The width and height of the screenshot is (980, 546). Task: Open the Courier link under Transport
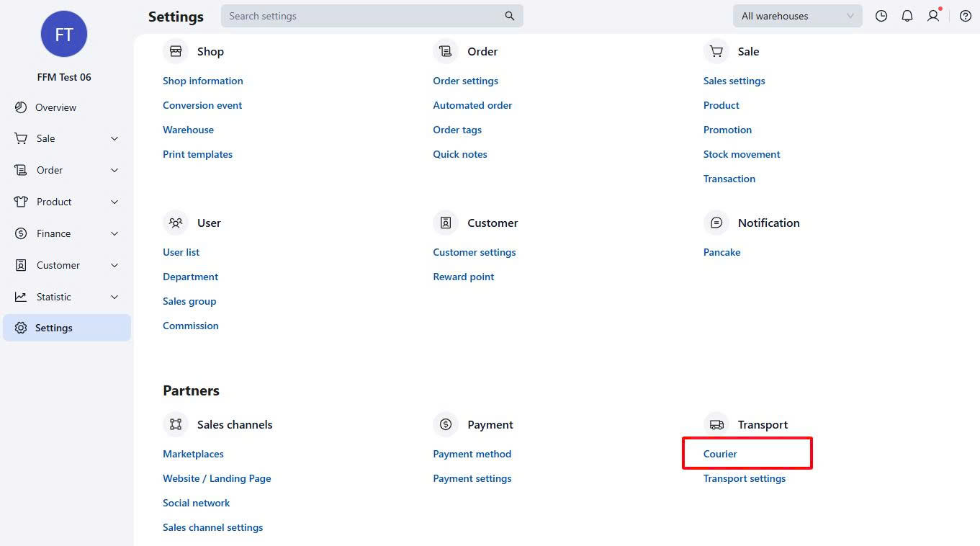coord(720,454)
